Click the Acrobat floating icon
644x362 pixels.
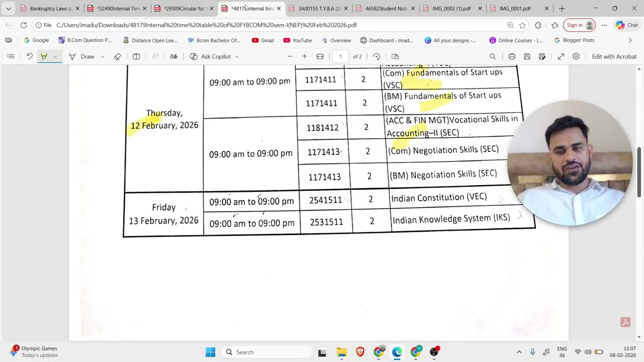pos(625,322)
